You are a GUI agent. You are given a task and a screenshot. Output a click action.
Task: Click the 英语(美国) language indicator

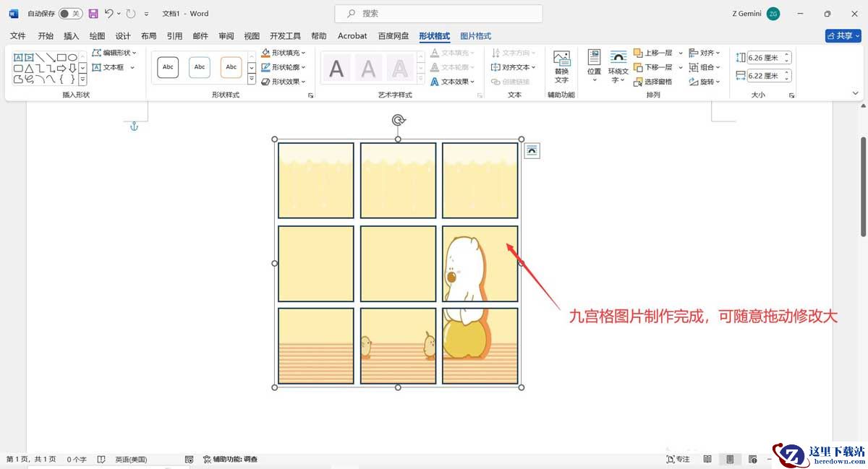(x=131, y=459)
